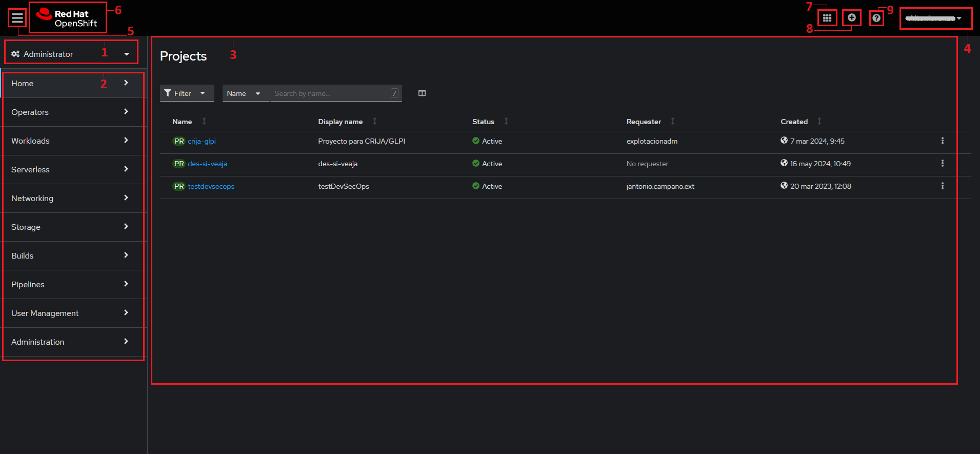980x454 pixels.
Task: Open the testdevsecops project link
Action: click(x=211, y=186)
